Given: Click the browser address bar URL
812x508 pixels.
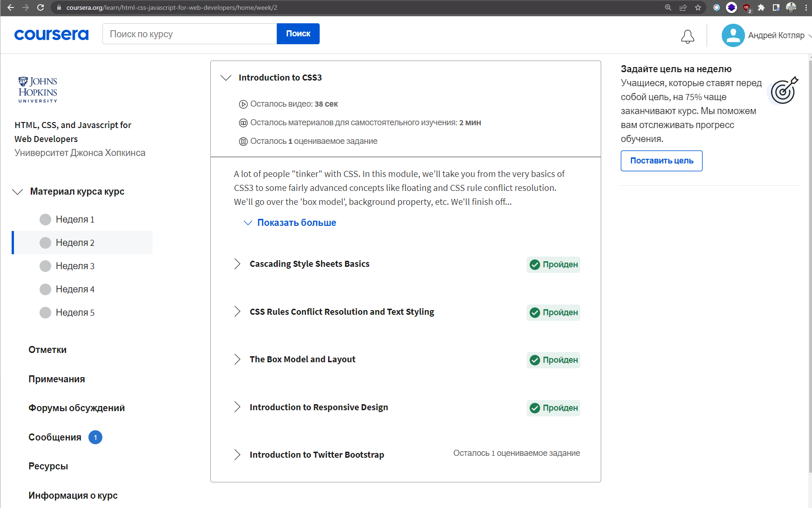Looking at the screenshot, I should click(x=172, y=7).
